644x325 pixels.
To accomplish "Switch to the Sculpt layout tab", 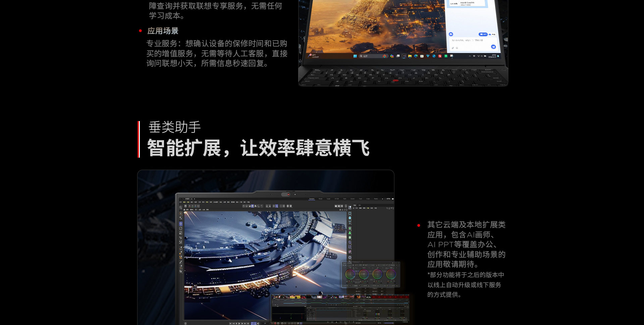I will tap(328, 199).
